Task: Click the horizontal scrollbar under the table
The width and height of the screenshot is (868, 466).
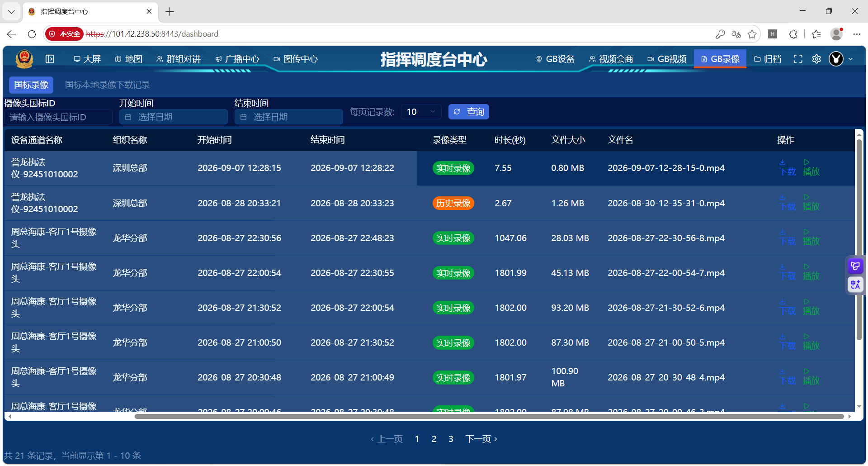Action: coord(489,416)
